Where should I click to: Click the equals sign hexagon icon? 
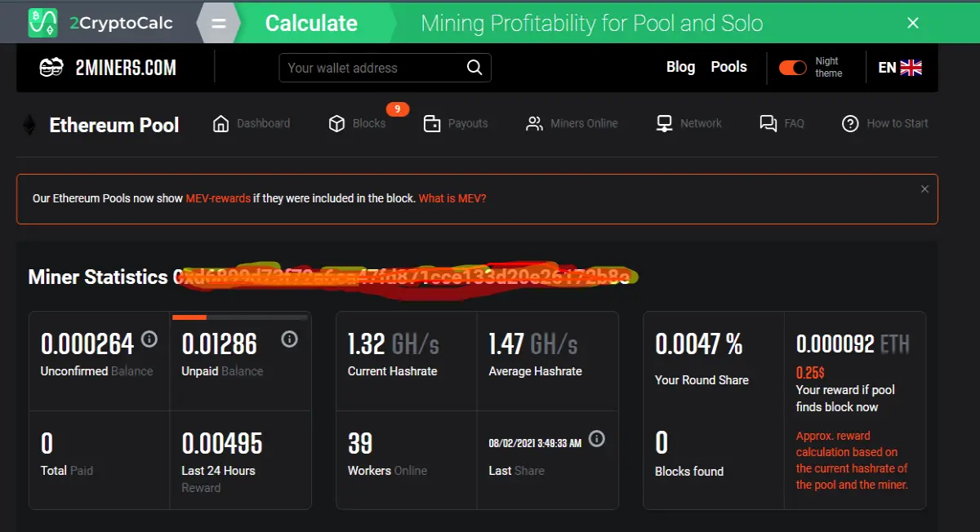(218, 23)
